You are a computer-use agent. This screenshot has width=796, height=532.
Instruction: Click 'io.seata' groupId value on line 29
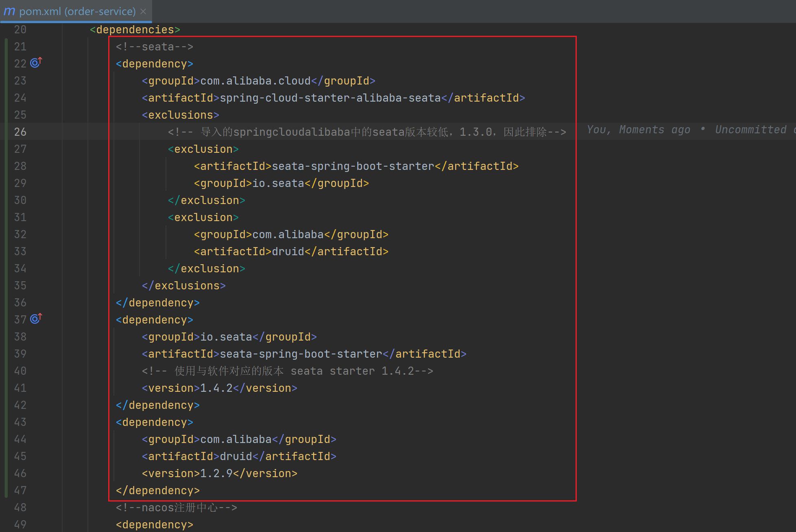click(x=278, y=183)
